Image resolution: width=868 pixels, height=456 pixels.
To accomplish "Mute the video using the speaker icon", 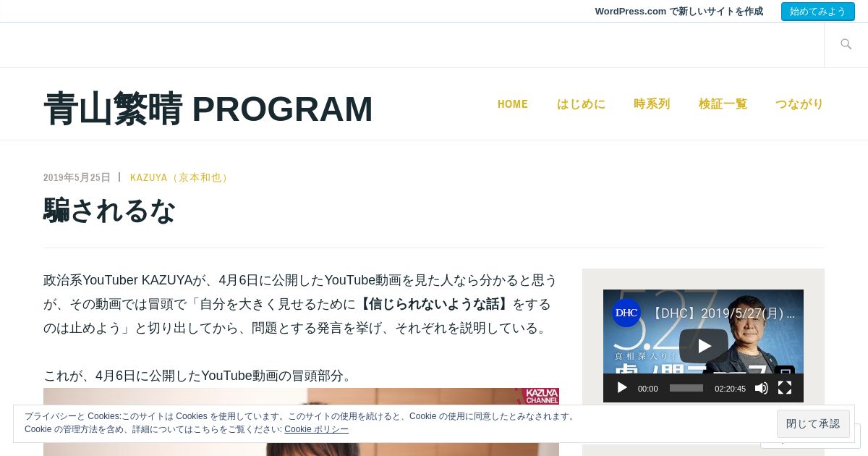I will [x=762, y=388].
